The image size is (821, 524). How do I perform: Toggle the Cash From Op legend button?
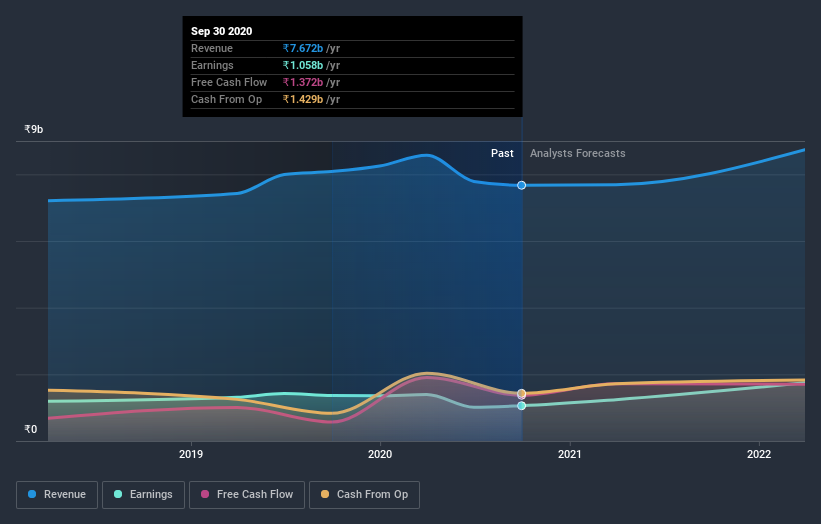(364, 495)
